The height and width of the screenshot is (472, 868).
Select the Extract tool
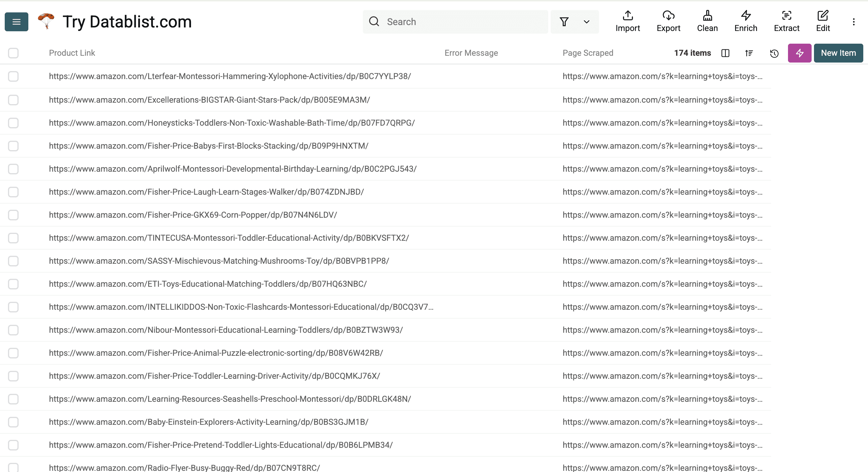point(787,21)
